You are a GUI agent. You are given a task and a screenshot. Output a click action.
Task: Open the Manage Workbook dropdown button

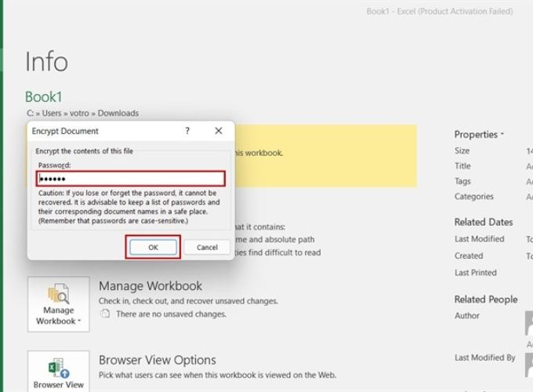59,304
